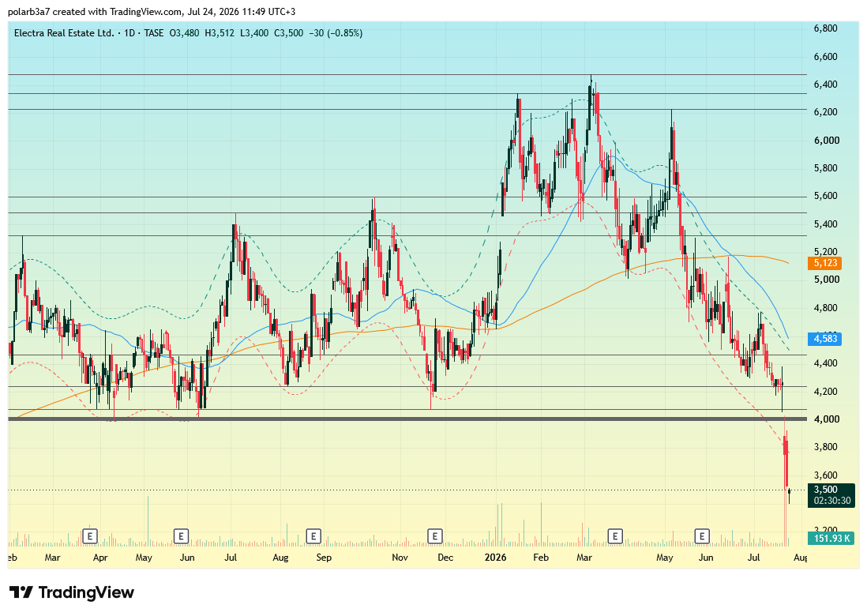Click the 5,000 price axis label

(x=825, y=280)
